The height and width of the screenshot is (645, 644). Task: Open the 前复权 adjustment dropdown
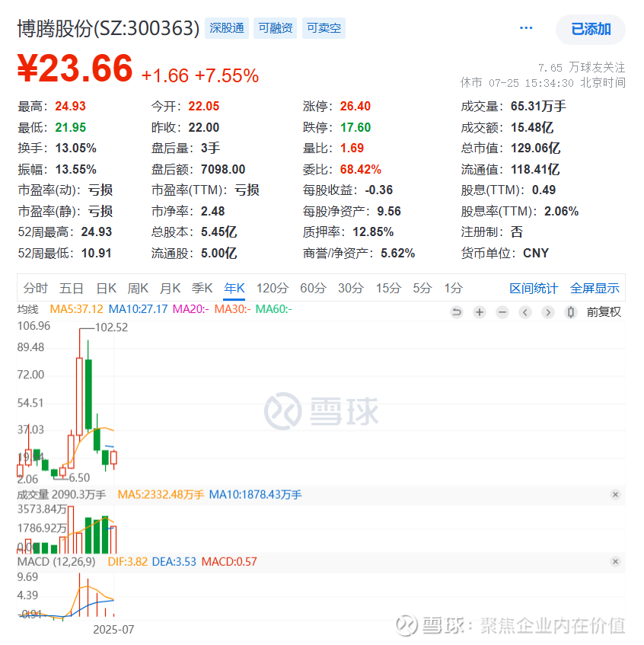click(604, 312)
